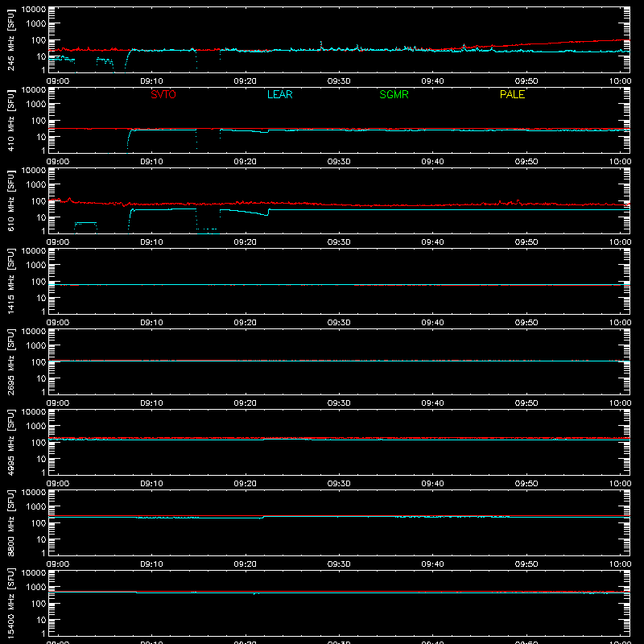Click the 10 tick label on 1415 MHz axis
Viewport: 644px width, 644px height.
coord(42,298)
